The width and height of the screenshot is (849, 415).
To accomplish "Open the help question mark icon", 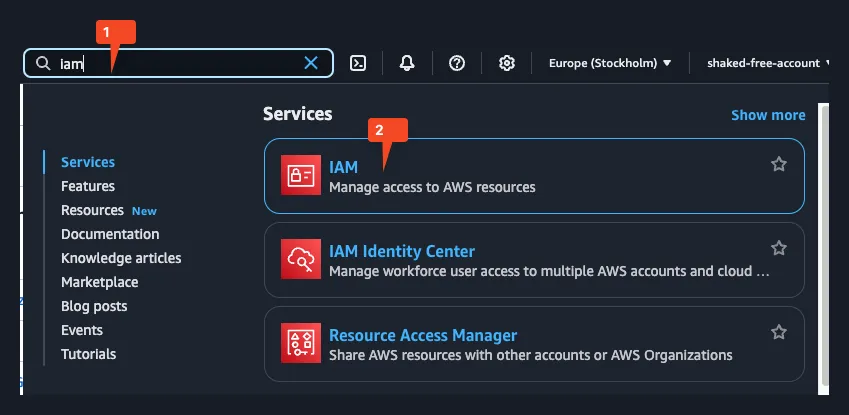I will [457, 63].
